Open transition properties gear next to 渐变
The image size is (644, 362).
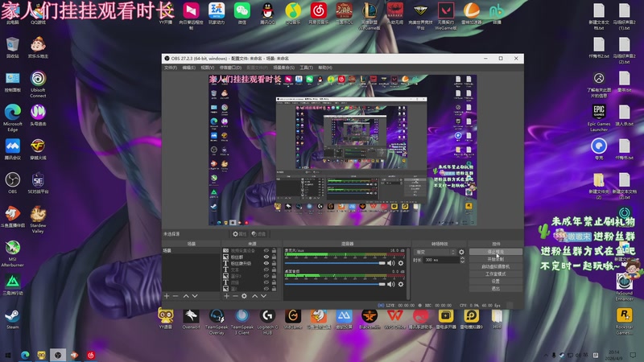[x=461, y=252]
